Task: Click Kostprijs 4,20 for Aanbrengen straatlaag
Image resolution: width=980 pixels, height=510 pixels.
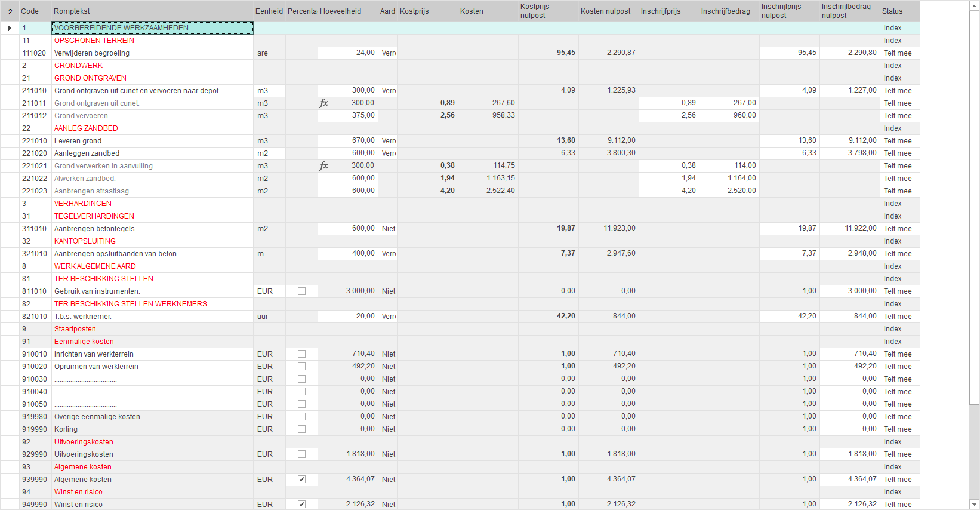Action: point(427,191)
